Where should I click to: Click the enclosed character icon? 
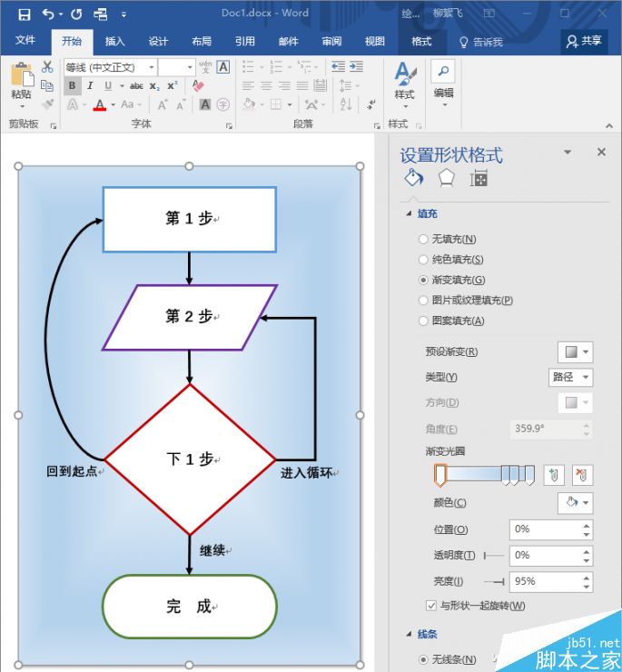coord(222,104)
